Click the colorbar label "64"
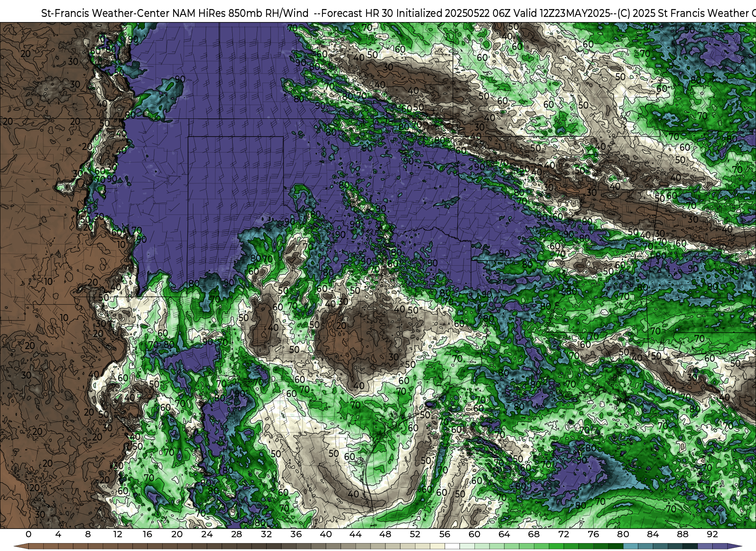 pyautogui.click(x=504, y=534)
